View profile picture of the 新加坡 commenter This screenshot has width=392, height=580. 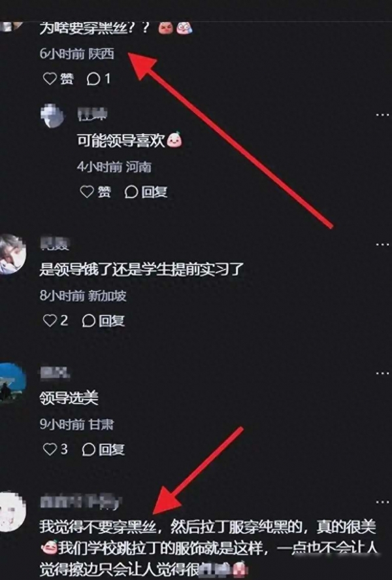pos(12,254)
